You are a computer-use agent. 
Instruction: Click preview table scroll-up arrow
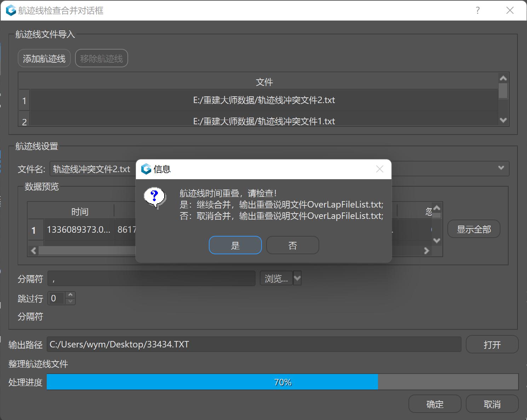(437, 208)
